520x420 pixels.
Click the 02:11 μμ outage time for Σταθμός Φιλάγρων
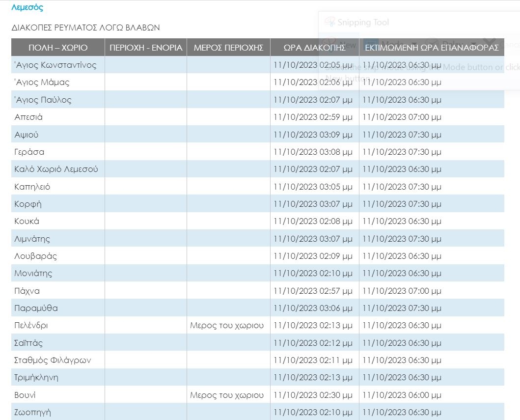(313, 360)
